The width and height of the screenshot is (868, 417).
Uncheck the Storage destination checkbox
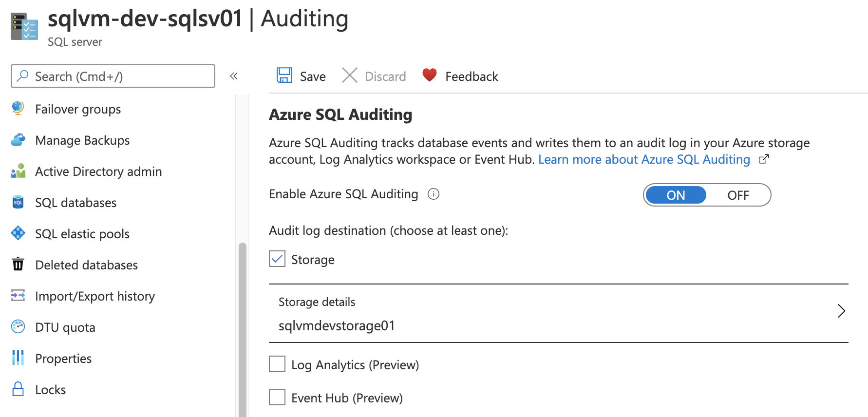[277, 259]
